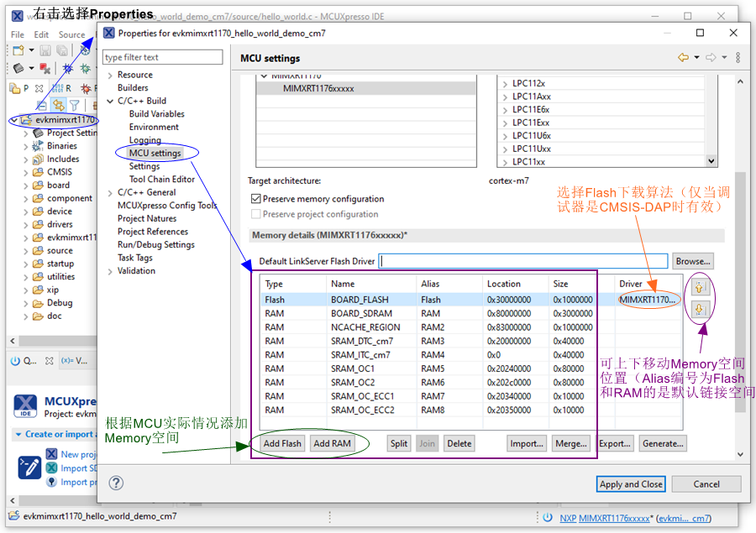
Task: Click the Save All toolbar icon
Action: 61,50
